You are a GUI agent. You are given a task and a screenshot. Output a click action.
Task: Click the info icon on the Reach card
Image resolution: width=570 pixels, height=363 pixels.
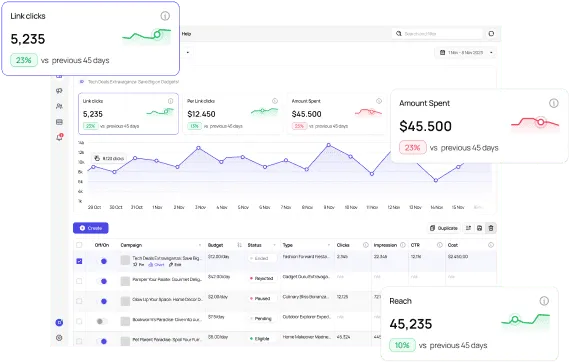tap(544, 301)
